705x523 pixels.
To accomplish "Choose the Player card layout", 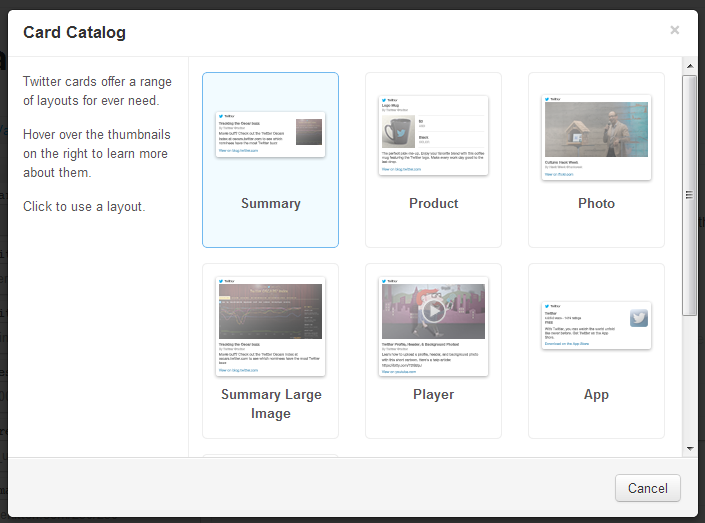I will (433, 351).
